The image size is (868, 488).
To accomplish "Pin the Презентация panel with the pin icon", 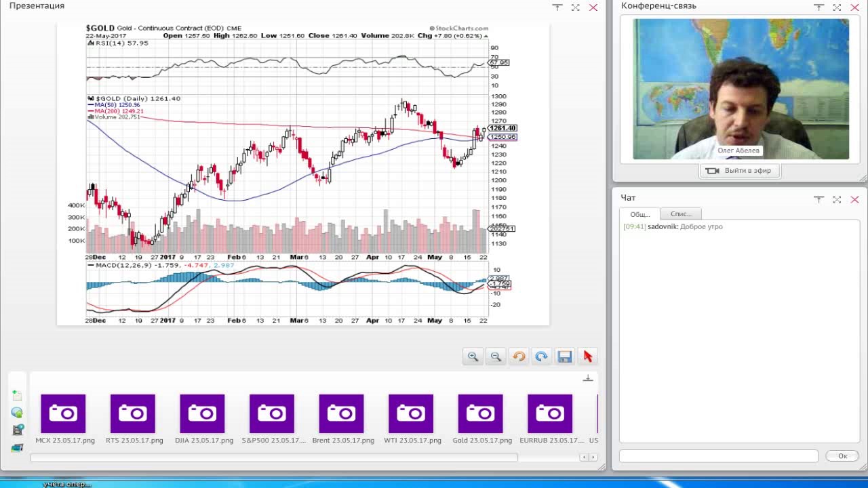I will (557, 7).
